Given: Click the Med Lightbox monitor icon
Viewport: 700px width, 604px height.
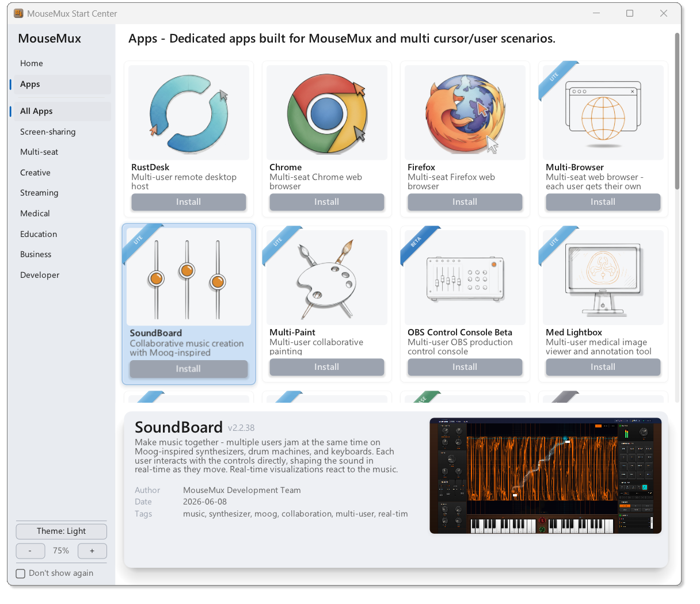Looking at the screenshot, I should pyautogui.click(x=603, y=280).
